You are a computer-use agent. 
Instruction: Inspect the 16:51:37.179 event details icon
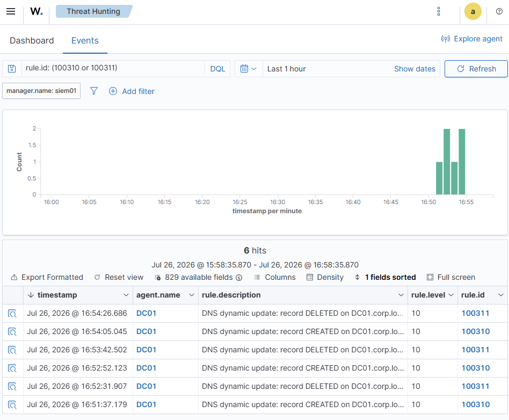click(x=12, y=405)
